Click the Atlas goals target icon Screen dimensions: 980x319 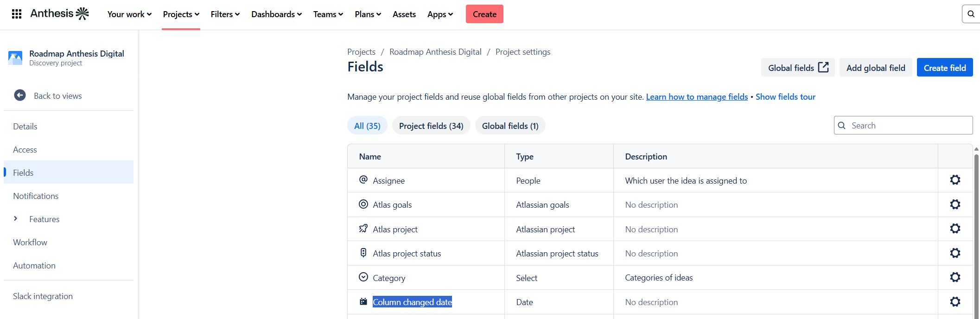click(x=363, y=204)
